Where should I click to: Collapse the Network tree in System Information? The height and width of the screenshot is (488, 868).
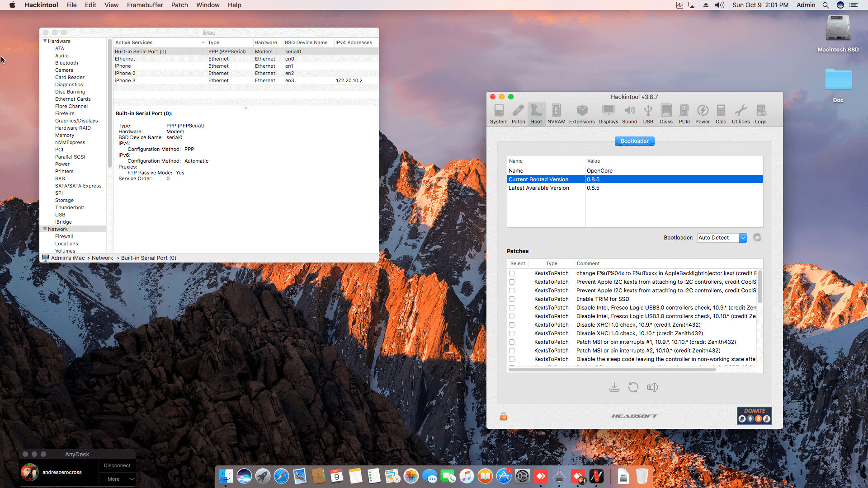[x=45, y=229]
